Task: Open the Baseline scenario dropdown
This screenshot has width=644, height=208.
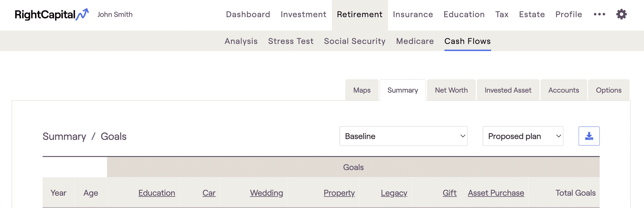Action: click(x=403, y=136)
